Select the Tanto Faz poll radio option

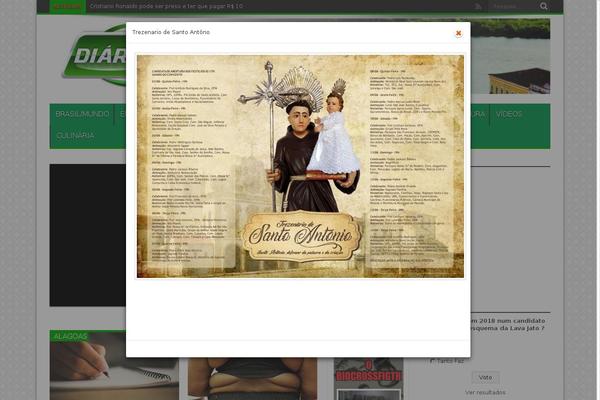pyautogui.click(x=433, y=361)
